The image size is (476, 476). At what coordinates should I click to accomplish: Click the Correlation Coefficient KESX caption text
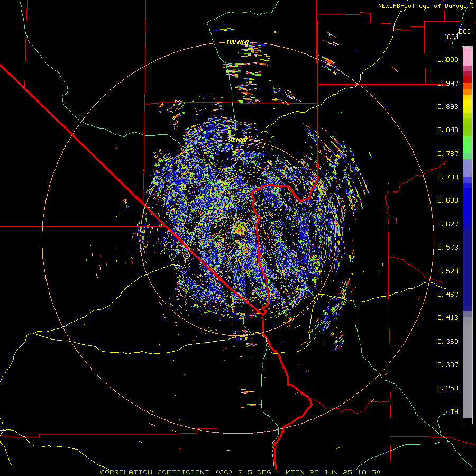[240, 472]
